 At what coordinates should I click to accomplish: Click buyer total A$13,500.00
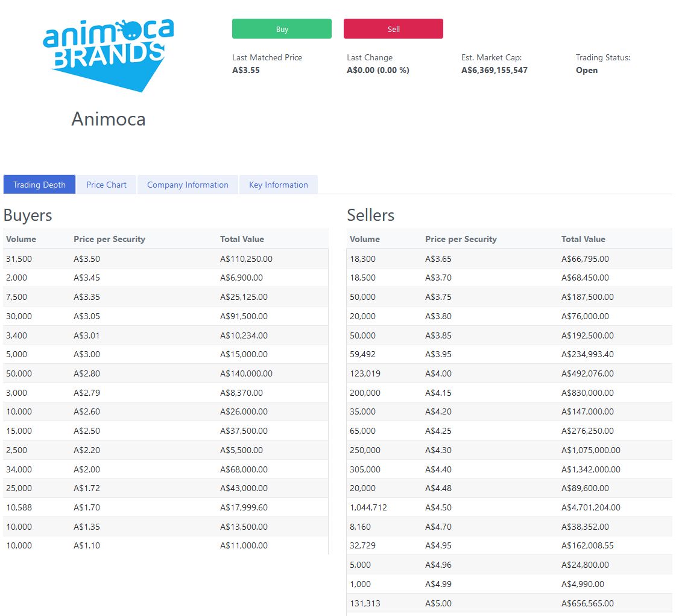coord(244,526)
